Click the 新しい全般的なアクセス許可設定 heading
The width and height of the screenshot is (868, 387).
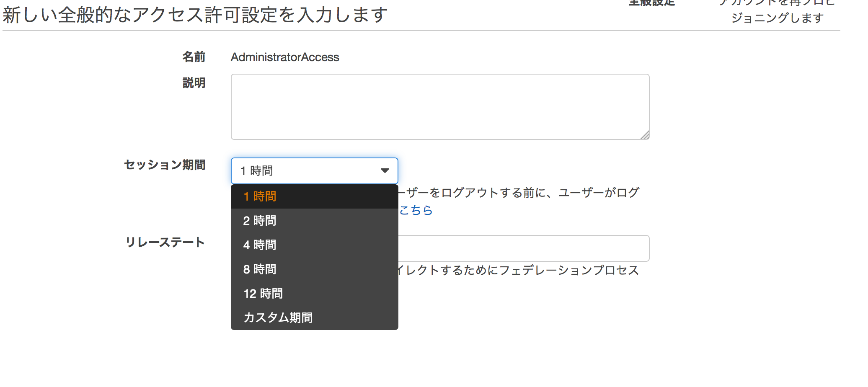195,15
